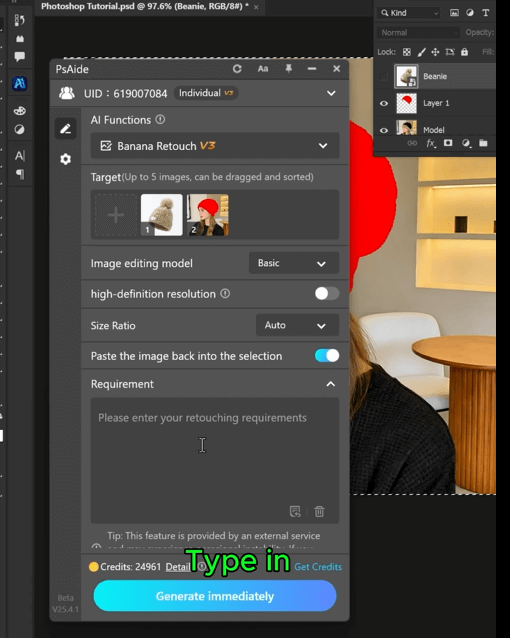Open the layer filter Kind dropdown
Image resolution: width=510 pixels, height=638 pixels.
click(409, 13)
